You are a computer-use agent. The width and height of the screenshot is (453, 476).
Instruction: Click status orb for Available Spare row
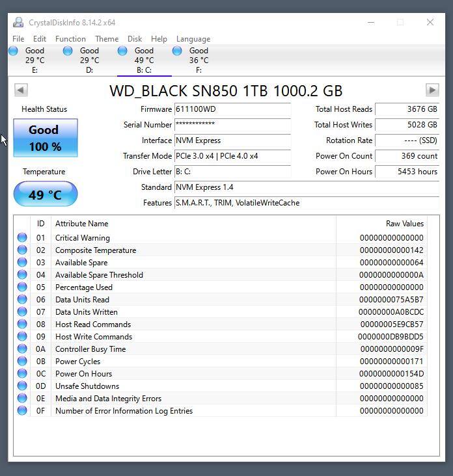(x=22, y=262)
